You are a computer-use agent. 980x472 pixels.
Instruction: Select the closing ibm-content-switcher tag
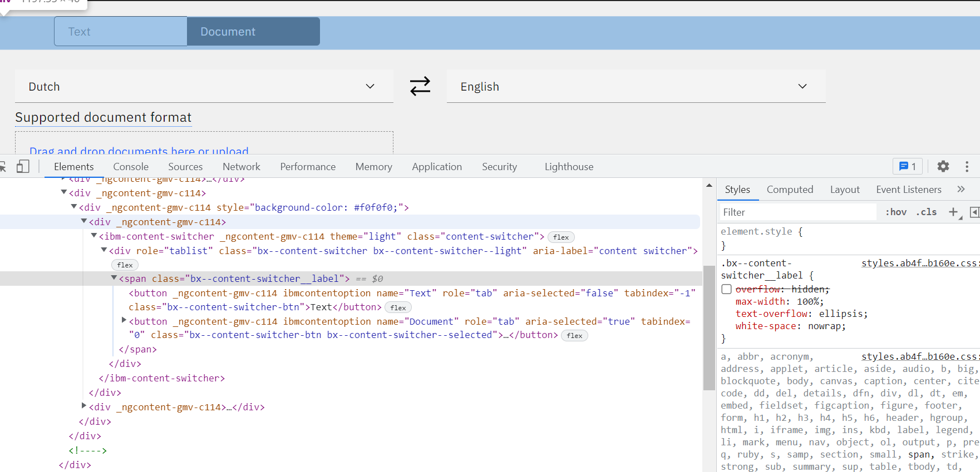[162, 378]
